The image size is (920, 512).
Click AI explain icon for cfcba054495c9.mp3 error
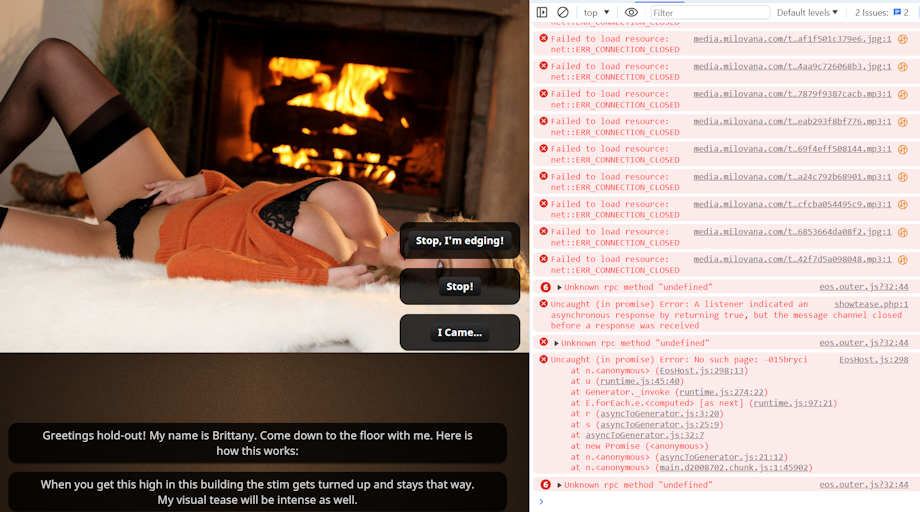click(x=903, y=205)
